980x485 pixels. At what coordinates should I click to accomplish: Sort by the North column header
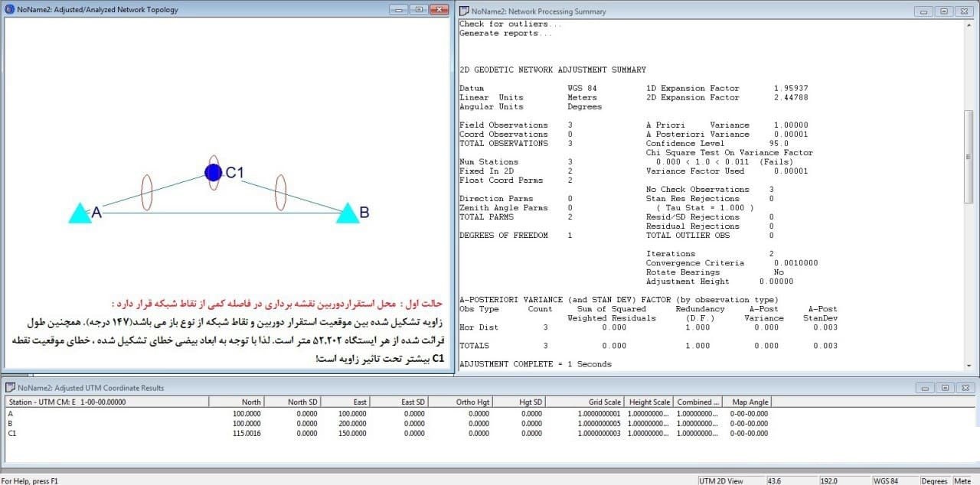pyautogui.click(x=250, y=402)
